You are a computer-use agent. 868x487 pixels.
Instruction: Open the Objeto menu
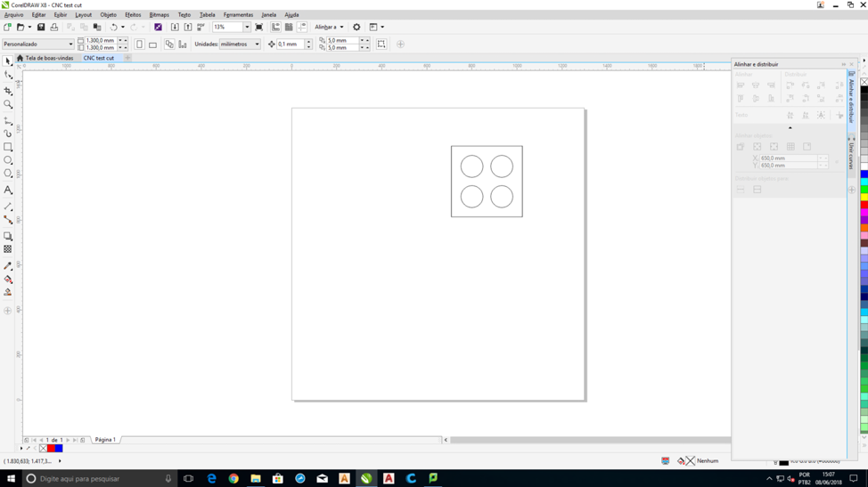(x=108, y=15)
